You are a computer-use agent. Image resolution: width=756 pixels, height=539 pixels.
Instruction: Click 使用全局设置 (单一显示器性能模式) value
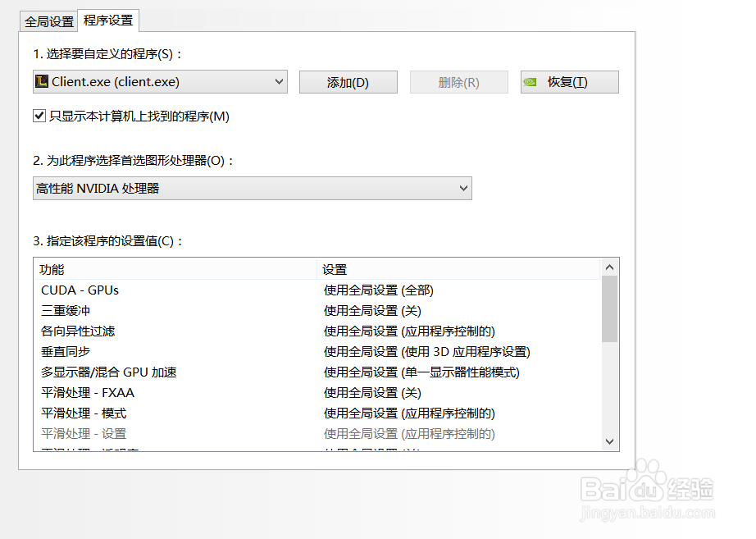[421, 372]
